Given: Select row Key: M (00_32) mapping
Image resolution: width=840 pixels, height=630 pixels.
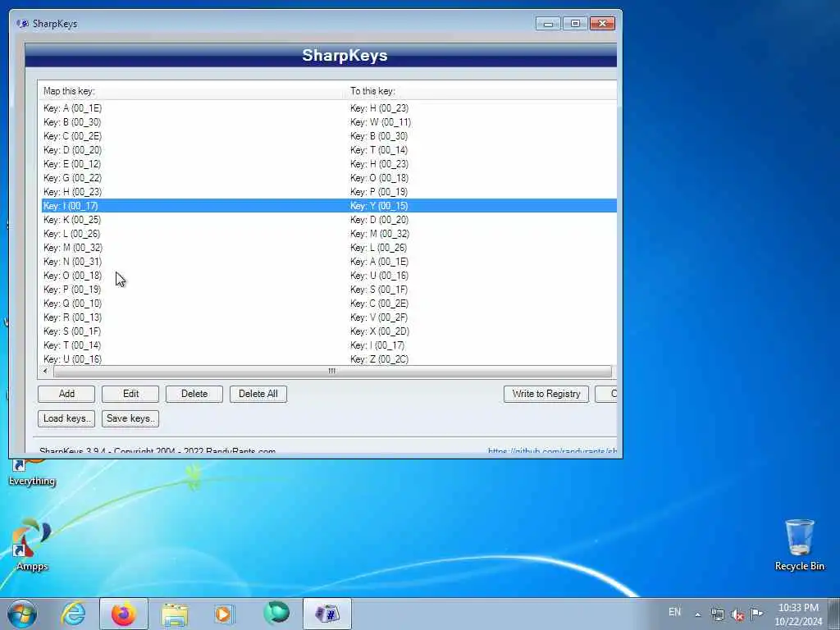Looking at the screenshot, I should [329, 248].
